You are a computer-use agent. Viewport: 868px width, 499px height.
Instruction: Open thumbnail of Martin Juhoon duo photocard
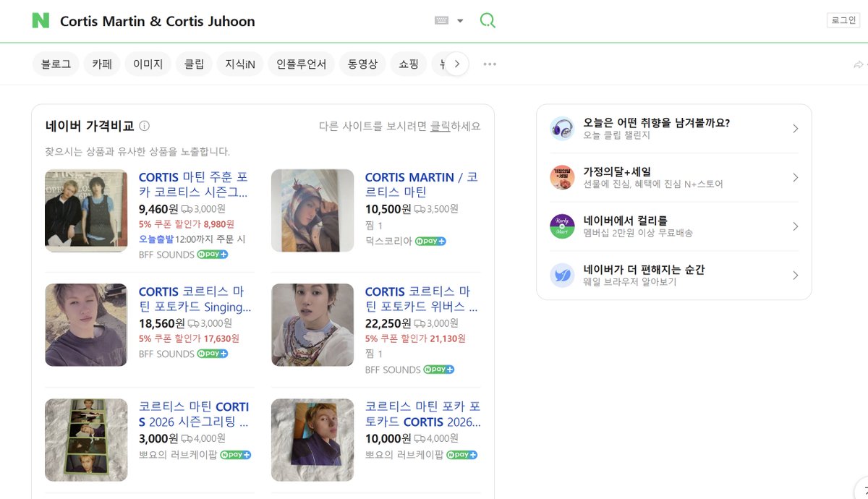86,210
